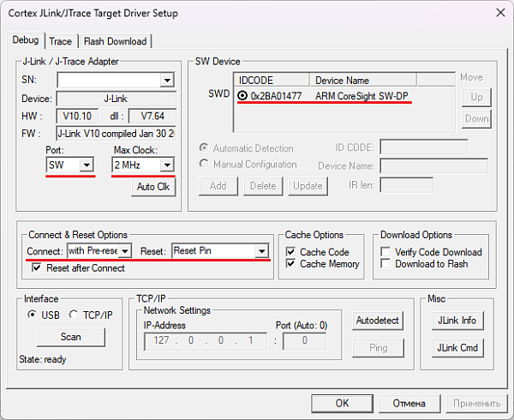Viewport: 514px width, 420px height.
Task: Open the Reset type dropdown
Action: 261,250
